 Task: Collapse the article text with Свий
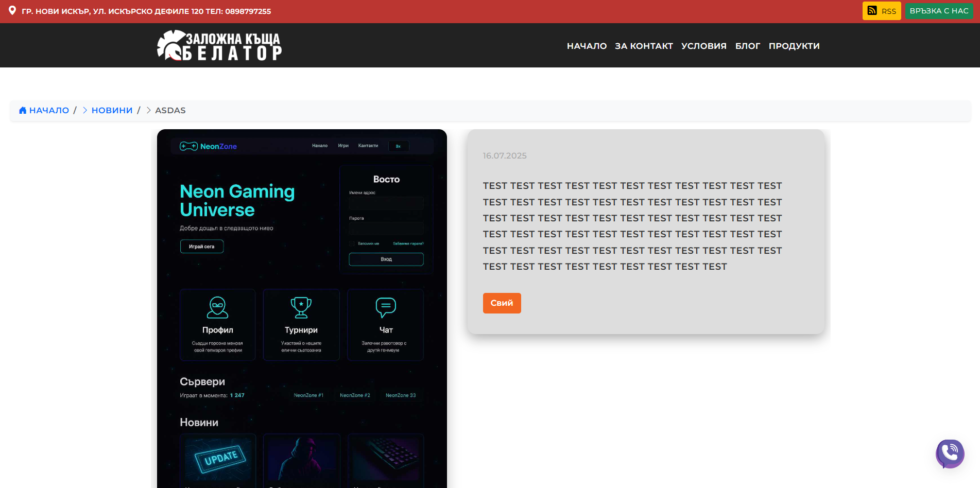[x=502, y=303]
